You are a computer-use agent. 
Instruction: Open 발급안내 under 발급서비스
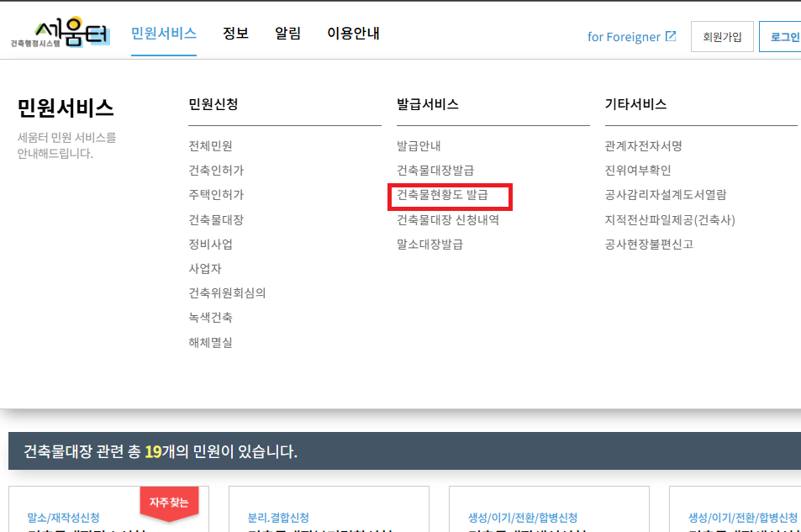tap(419, 146)
